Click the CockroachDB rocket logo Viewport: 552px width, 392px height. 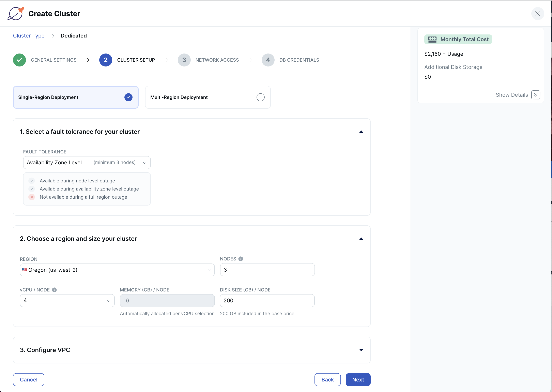[x=16, y=14]
